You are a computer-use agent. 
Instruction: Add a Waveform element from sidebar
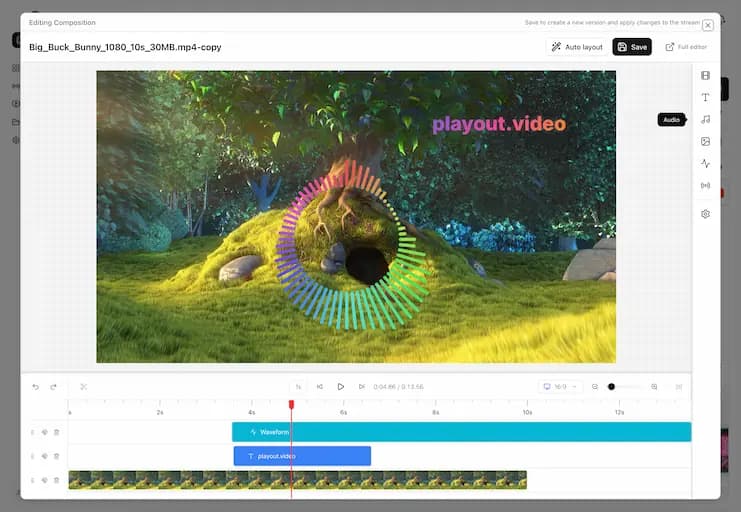click(x=705, y=164)
